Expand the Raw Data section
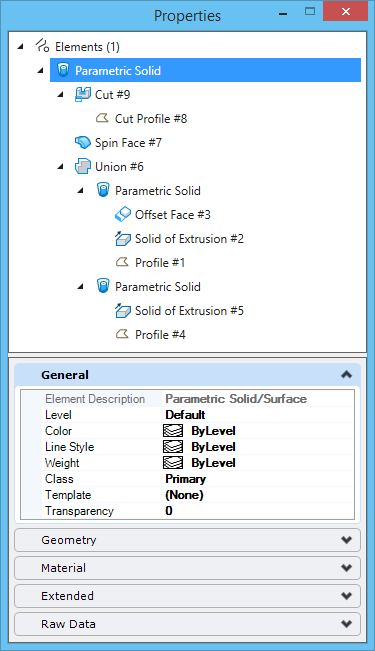The image size is (375, 651). pos(187,624)
